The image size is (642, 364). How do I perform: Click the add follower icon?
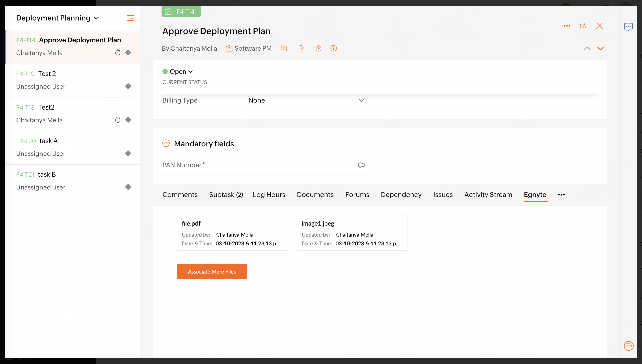pyautogui.click(x=583, y=26)
